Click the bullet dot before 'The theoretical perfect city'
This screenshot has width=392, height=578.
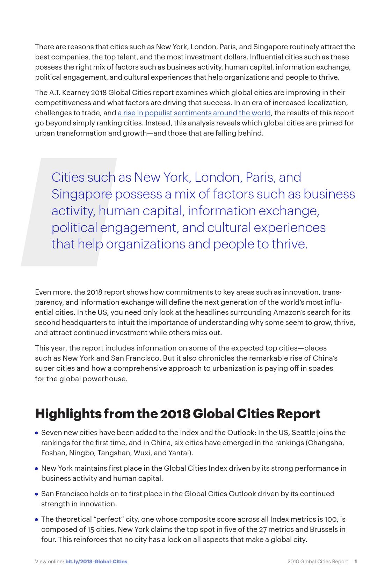pyautogui.click(x=37, y=520)
